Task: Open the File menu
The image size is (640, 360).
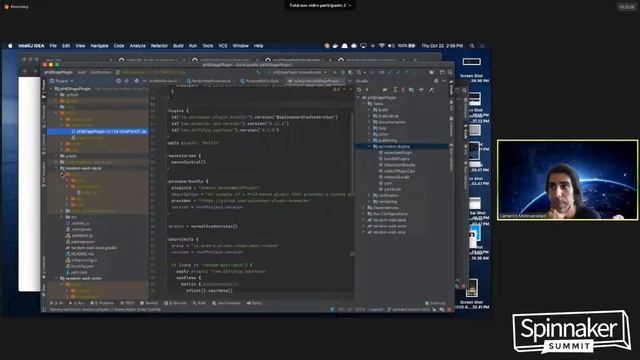Action: tap(53, 46)
